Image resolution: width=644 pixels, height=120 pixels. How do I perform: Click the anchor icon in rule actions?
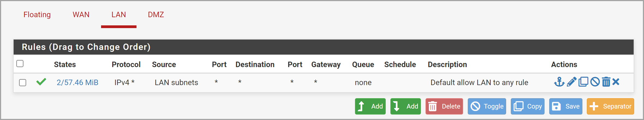559,82
